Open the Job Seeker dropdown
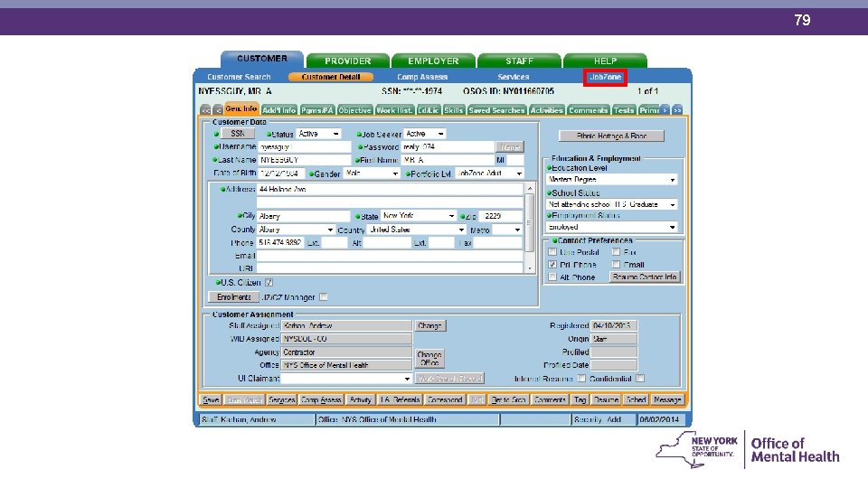This screenshot has height=488, width=868. coord(440,134)
